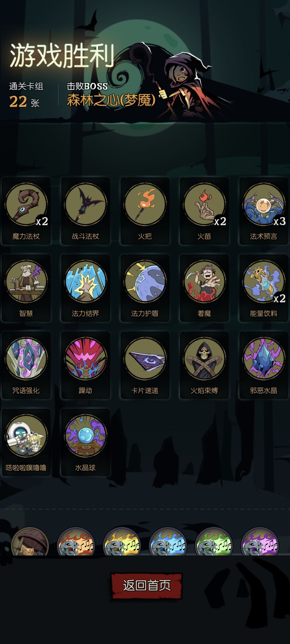Tap the 火焰束缚 skeleton card
290x644 pixels.
pos(204,365)
